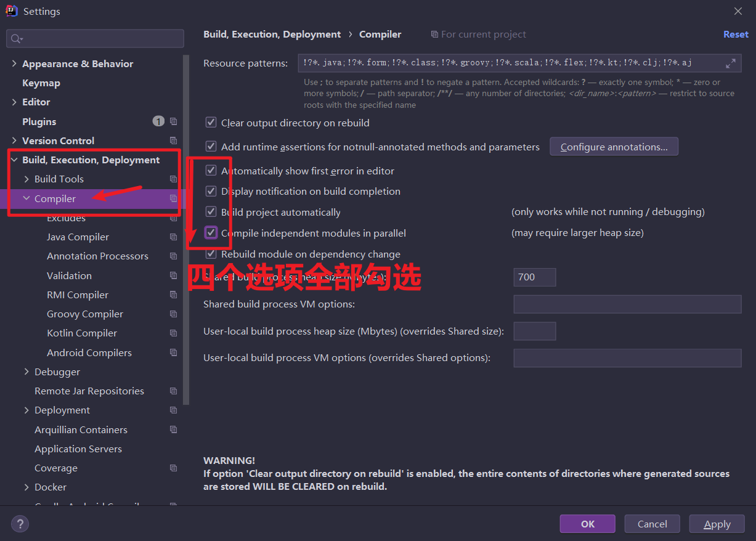The height and width of the screenshot is (541, 756).
Task: Expand the Build Tools node
Action: coord(26,179)
